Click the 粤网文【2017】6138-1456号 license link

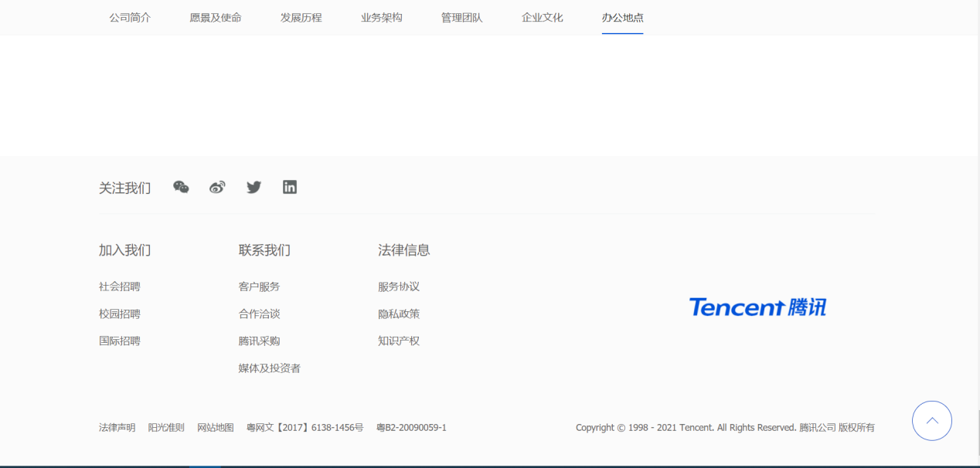point(305,427)
